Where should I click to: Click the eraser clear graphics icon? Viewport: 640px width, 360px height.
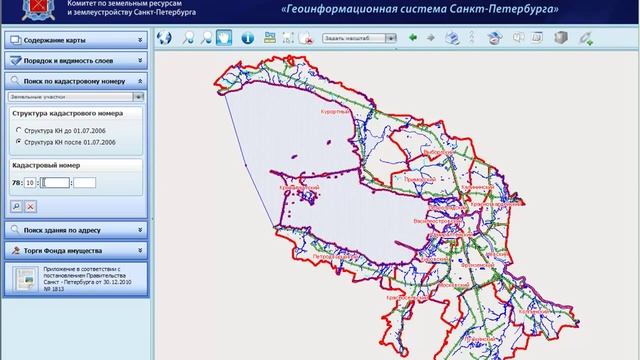tap(495, 38)
